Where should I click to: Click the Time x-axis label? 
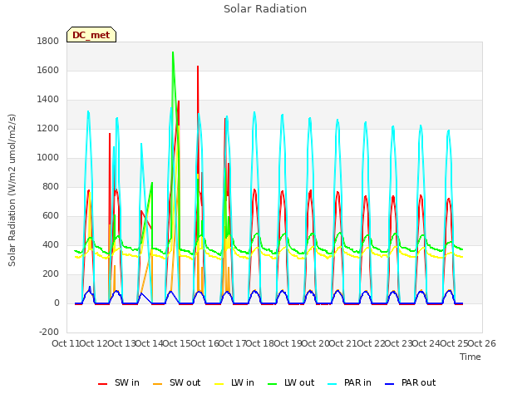tap(470, 357)
